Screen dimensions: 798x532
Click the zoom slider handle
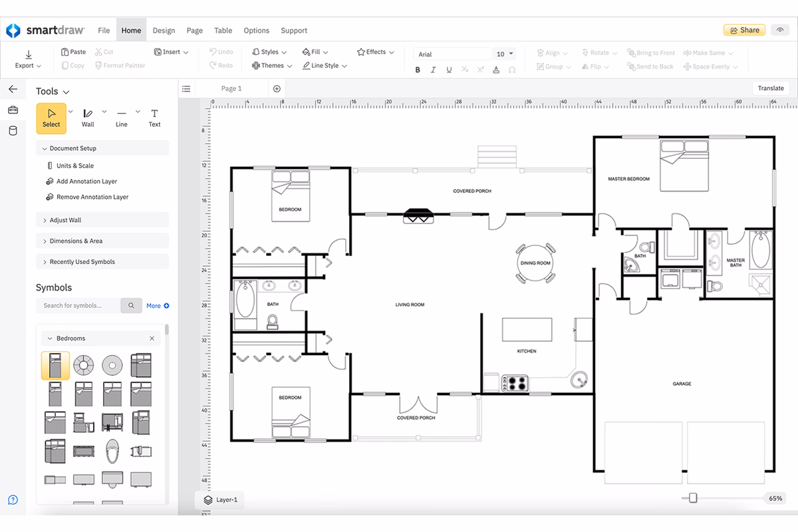[693, 498]
